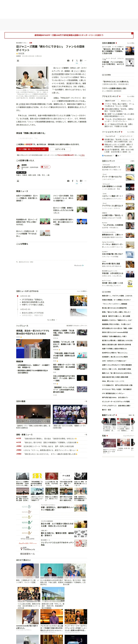Open 「子連れ投票」経験の子は8割 news item

point(64,355)
